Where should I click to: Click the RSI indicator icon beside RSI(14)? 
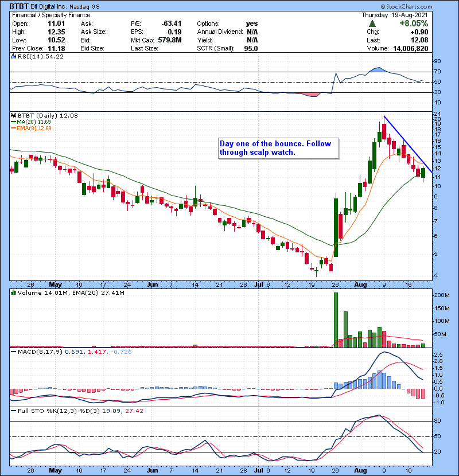coord(13,56)
